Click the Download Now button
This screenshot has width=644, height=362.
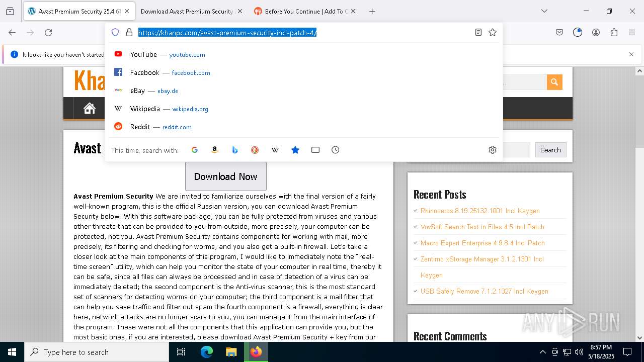tap(225, 176)
